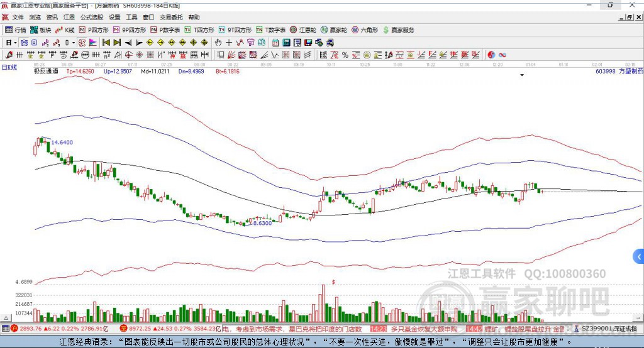Click the 极反通道 indicator name
Viewport: 644px width, 348px height.
46,71
